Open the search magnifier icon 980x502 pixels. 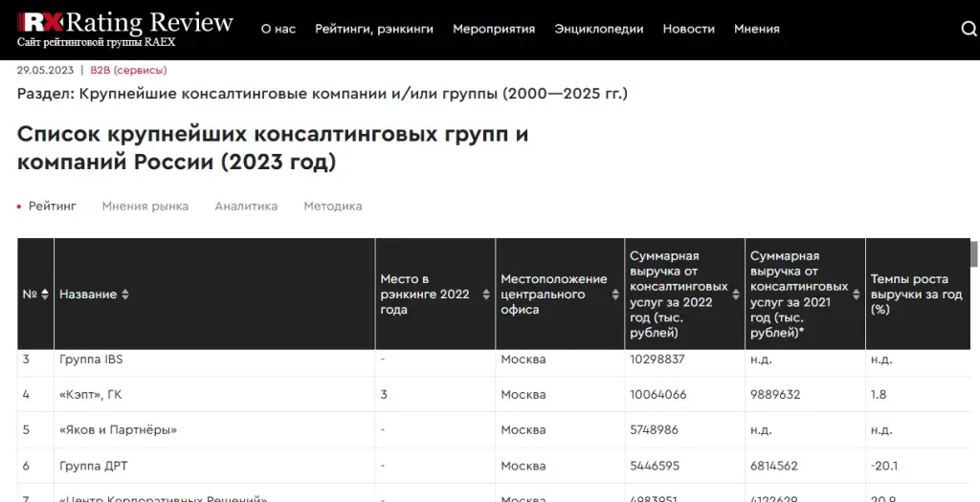(969, 30)
